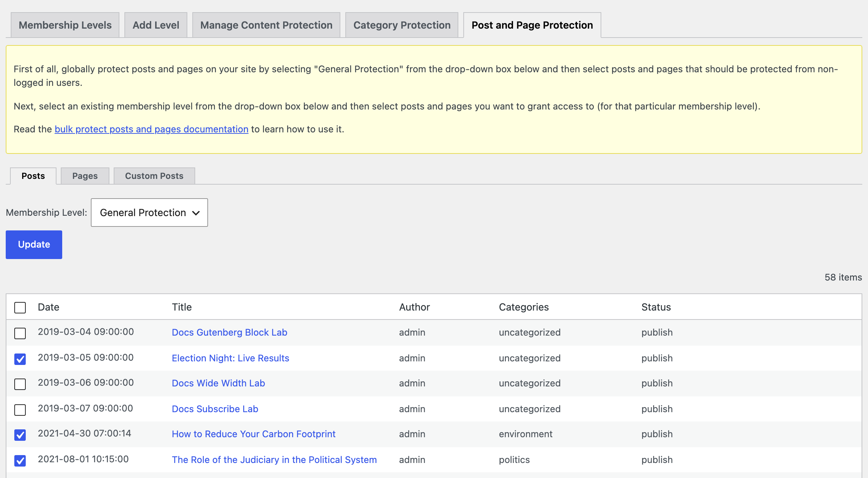Click the blue Update button
Screen dimensions: 868x478
coord(34,245)
